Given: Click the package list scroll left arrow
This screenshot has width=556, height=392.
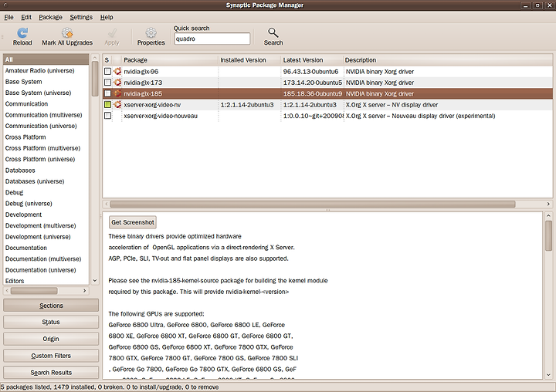Looking at the screenshot, I should [x=107, y=204].
